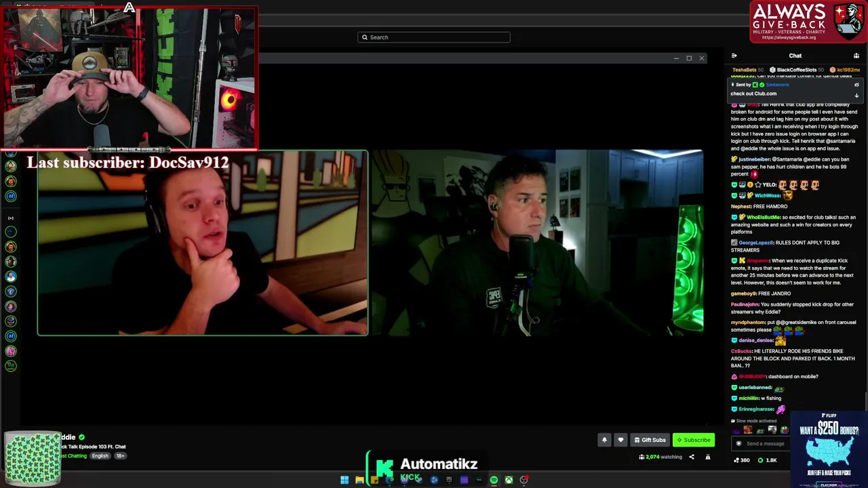Click the Paulinajohn chat username
868x488 pixels.
click(x=745, y=304)
